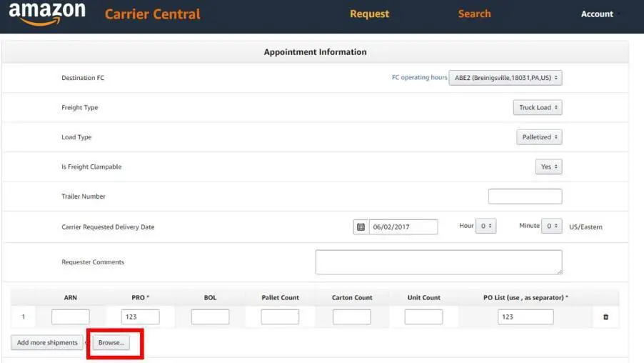The image size is (644, 363).
Task: Open the Search menu
Action: pos(474,14)
